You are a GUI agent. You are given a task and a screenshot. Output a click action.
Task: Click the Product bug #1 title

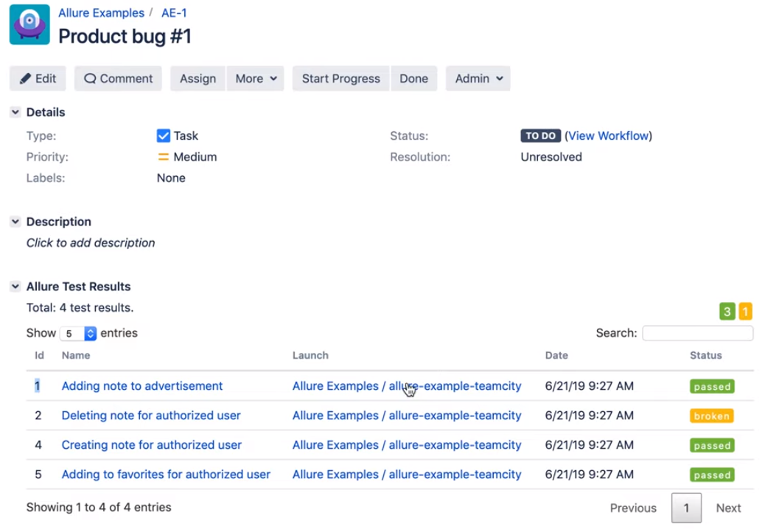(125, 36)
